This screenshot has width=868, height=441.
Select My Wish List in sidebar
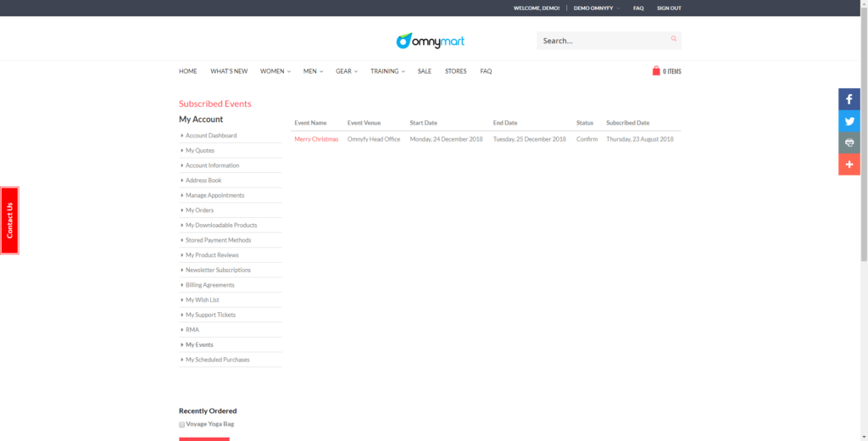[x=203, y=300]
